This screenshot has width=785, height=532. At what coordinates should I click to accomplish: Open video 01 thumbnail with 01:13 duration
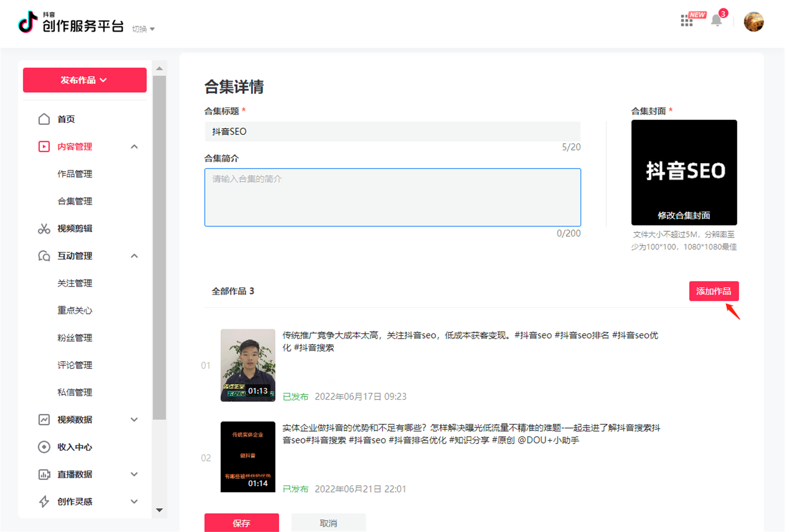[248, 365]
